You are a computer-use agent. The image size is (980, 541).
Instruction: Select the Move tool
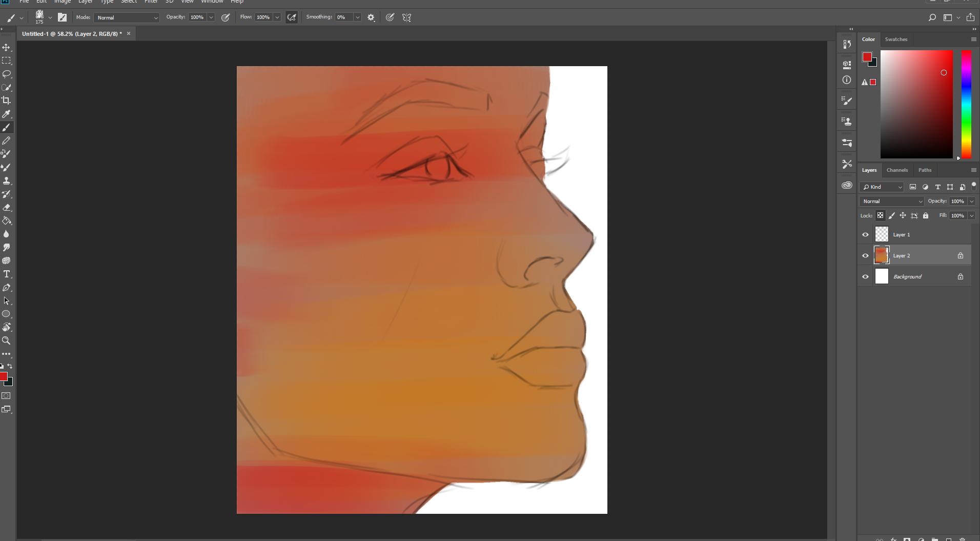6,47
